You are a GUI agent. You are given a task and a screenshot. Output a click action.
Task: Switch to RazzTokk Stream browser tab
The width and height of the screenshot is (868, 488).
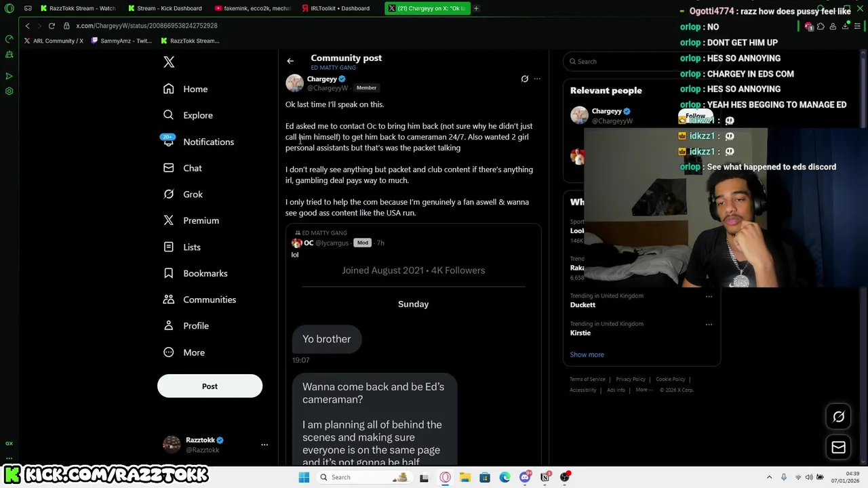pos(78,8)
